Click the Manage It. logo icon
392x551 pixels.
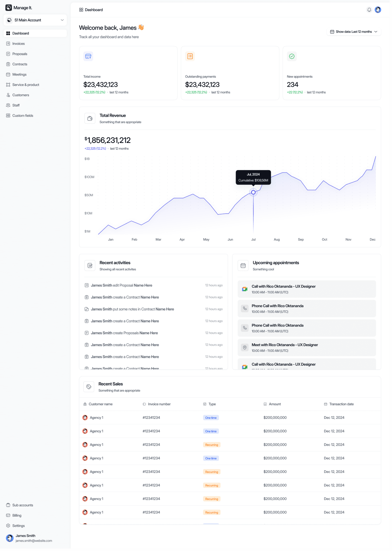[9, 8]
